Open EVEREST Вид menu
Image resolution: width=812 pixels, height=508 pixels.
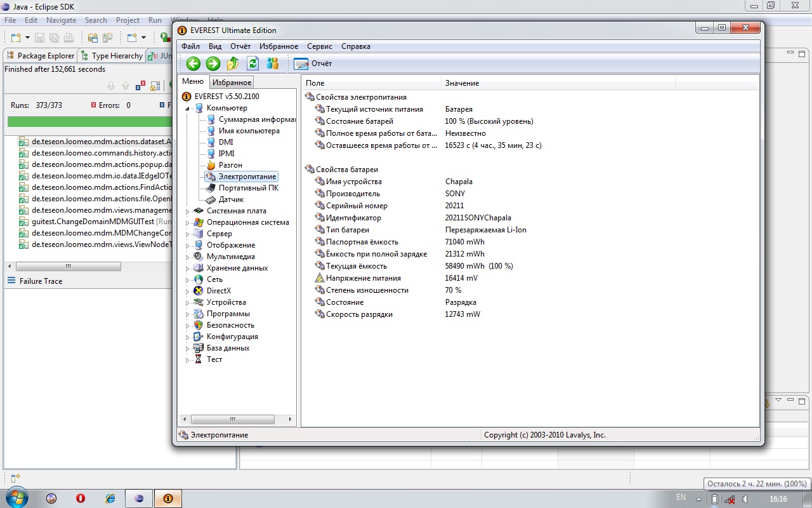click(215, 46)
